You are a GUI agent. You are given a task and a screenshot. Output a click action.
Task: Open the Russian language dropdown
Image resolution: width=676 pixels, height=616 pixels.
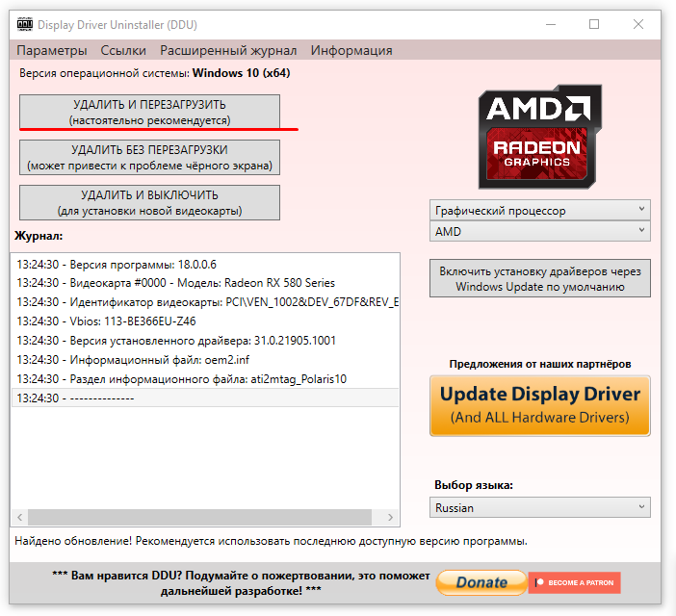coord(540,507)
